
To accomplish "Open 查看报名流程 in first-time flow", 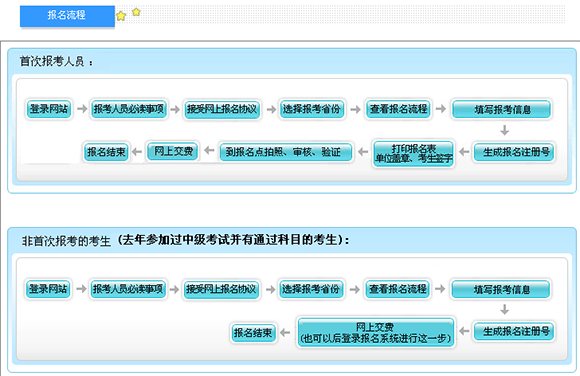I will click(399, 109).
